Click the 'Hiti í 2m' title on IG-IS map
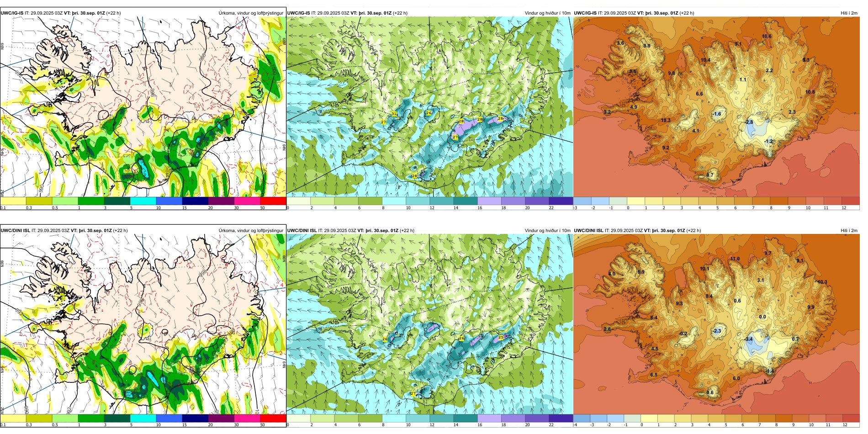 point(849,13)
